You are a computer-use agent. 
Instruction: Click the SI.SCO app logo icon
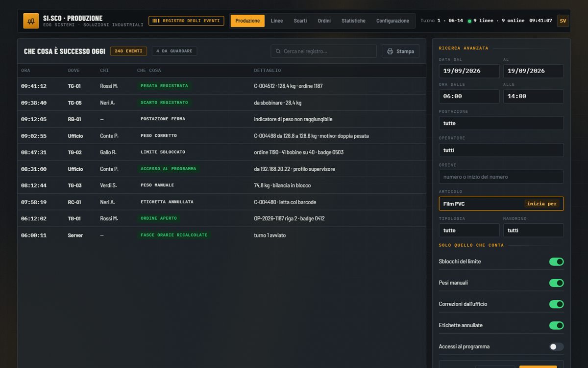pos(31,21)
